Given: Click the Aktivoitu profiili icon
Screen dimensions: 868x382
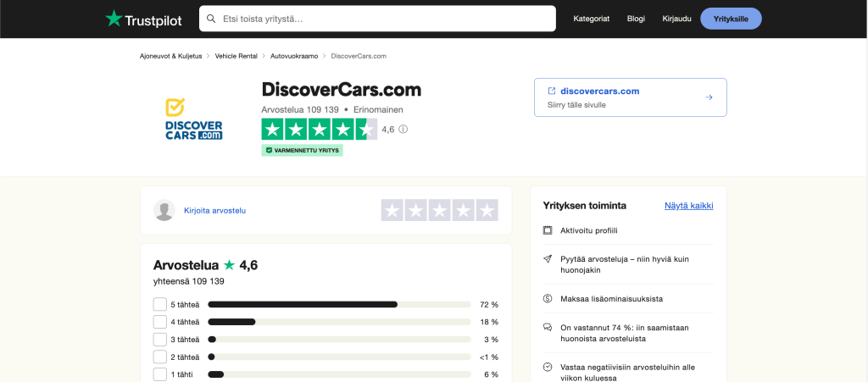Looking at the screenshot, I should click(x=548, y=230).
